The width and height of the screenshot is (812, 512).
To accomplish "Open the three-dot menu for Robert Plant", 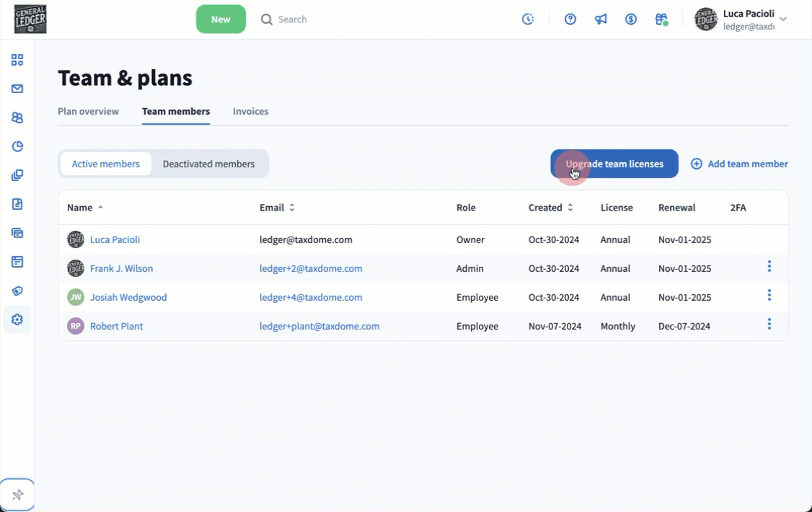I will click(769, 325).
